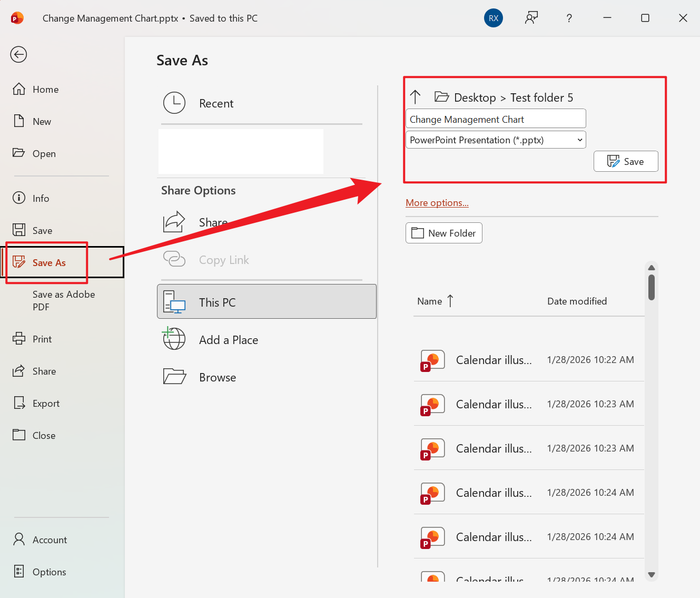Image resolution: width=700 pixels, height=598 pixels.
Task: Open the More options link
Action: 437,203
